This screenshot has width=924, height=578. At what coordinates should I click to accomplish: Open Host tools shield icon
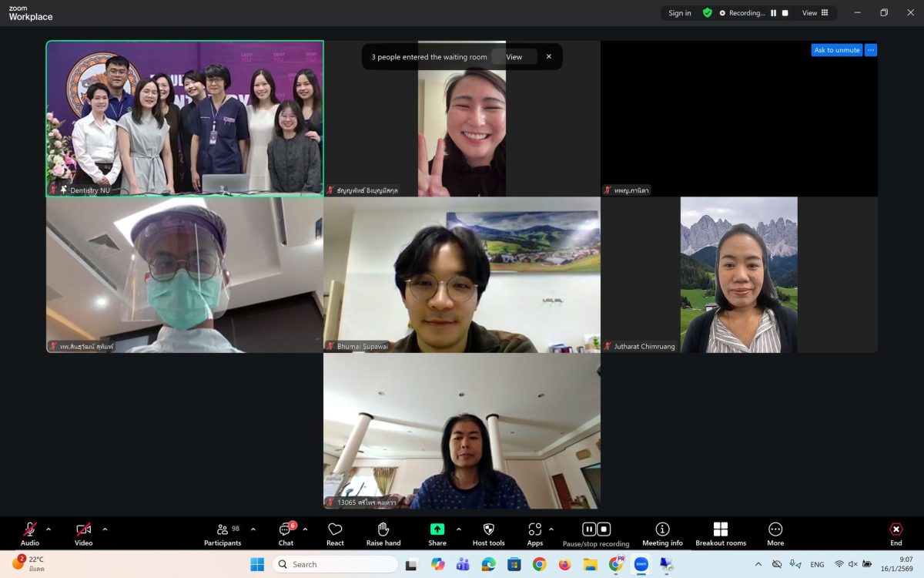[488, 530]
